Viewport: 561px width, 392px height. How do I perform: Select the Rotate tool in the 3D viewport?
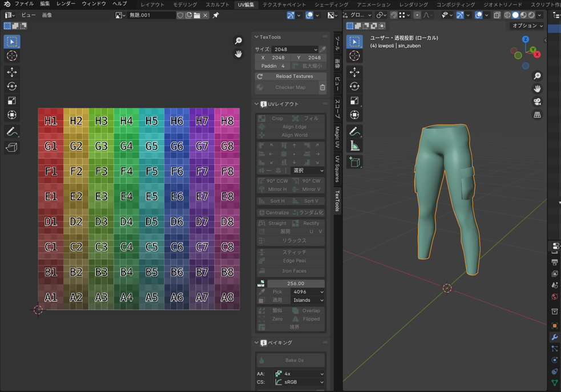354,87
